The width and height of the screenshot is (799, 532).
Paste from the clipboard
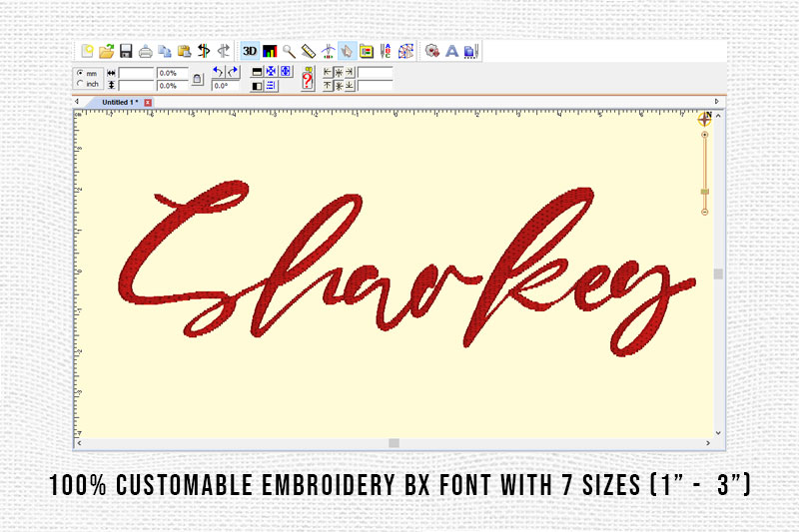(184, 51)
